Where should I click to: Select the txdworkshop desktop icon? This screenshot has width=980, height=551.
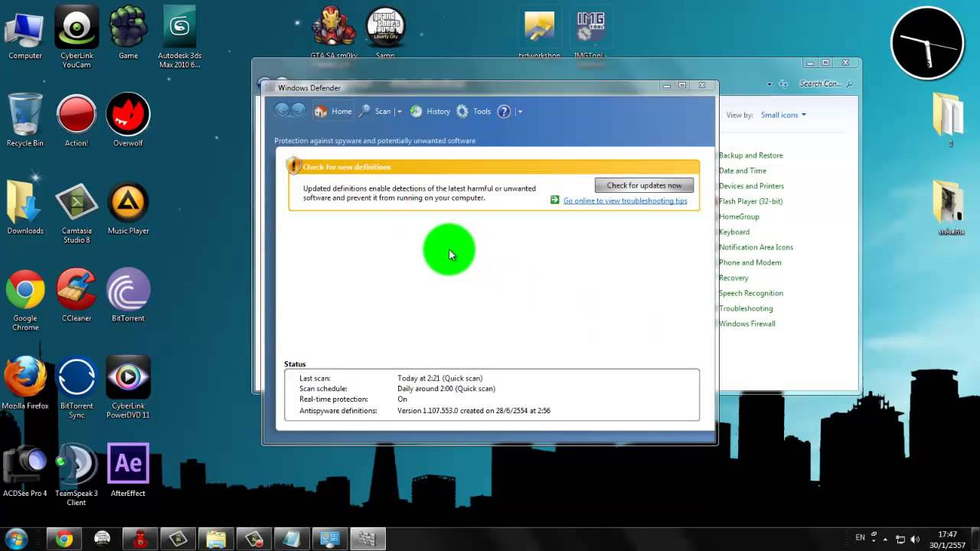[x=540, y=34]
